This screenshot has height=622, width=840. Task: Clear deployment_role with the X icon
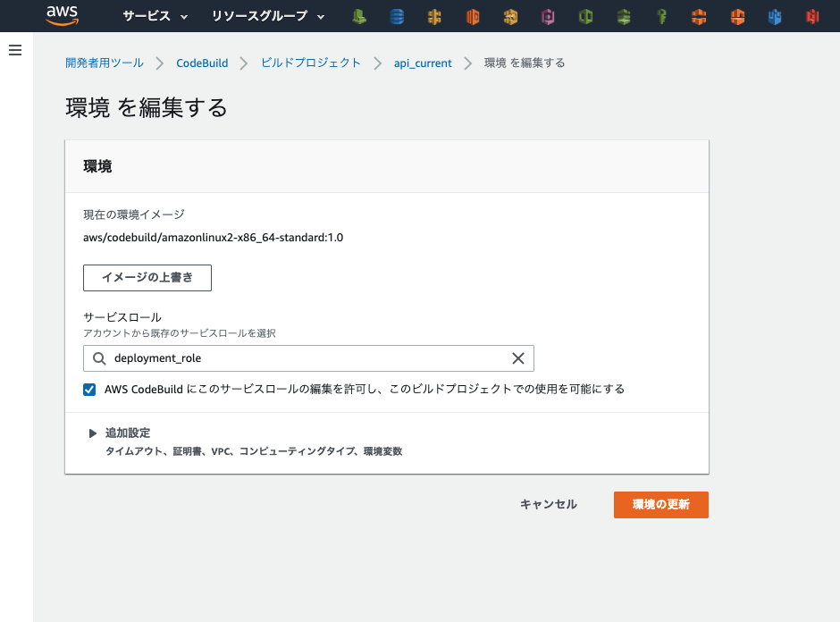pos(518,358)
